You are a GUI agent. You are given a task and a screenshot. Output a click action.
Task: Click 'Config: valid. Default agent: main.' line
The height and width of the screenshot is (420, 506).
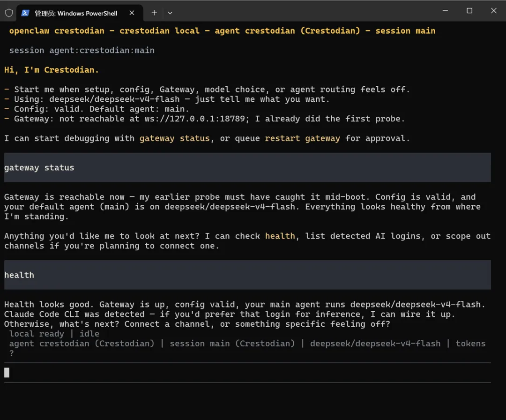pyautogui.click(x=97, y=109)
